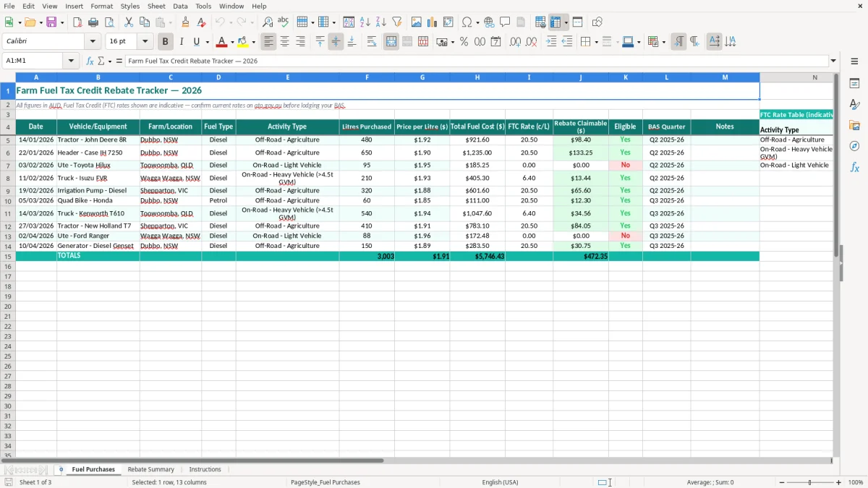Click the 100% zoom level
The width and height of the screenshot is (868, 488).
pos(856,482)
